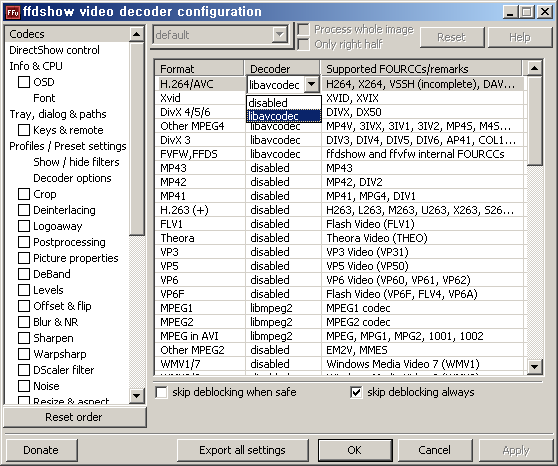
Task: Click the Supported FOURCCs/remarks column header
Action: tap(421, 68)
